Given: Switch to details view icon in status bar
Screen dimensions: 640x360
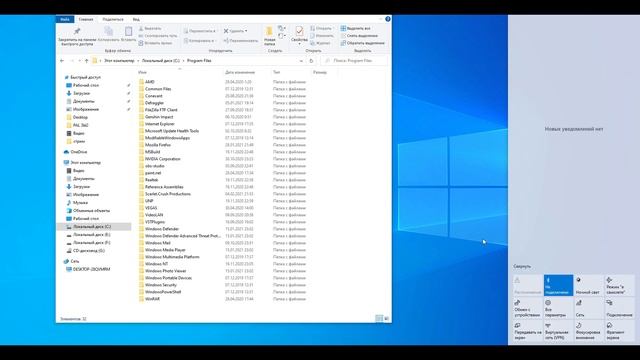Looking at the screenshot, I should [x=379, y=318].
